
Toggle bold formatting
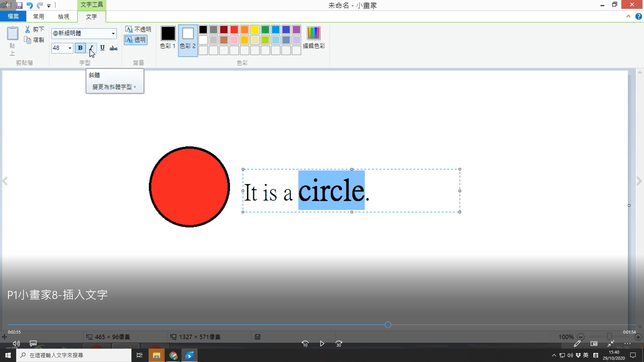(80, 48)
